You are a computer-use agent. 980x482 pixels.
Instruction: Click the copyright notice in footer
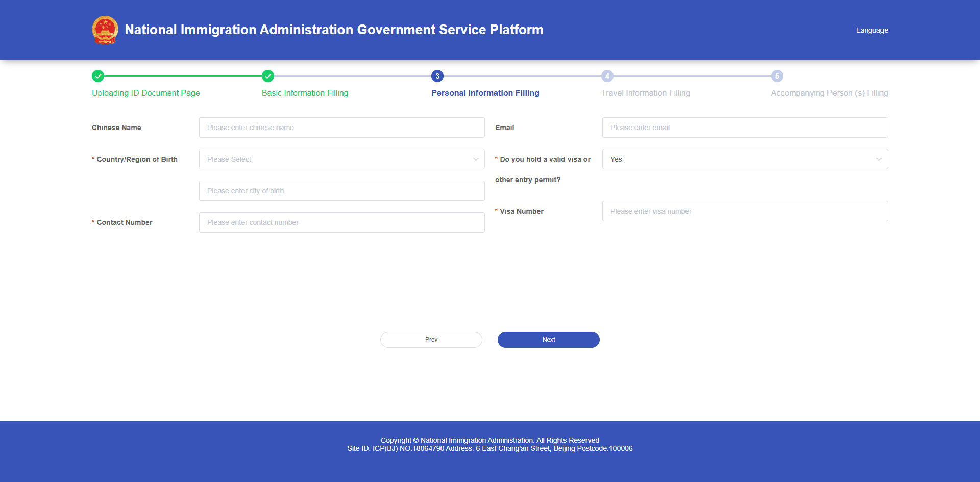[490, 440]
